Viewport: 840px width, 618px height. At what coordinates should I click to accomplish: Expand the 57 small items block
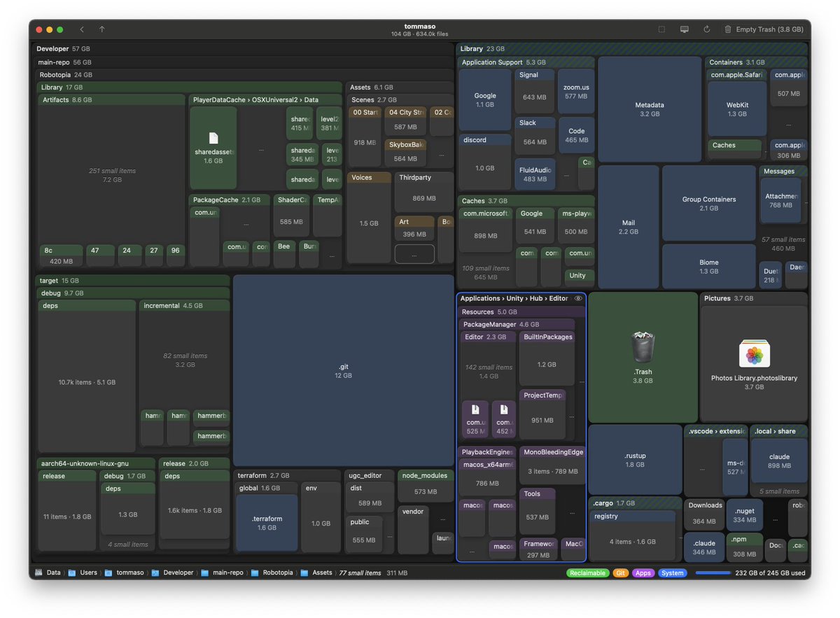(783, 244)
